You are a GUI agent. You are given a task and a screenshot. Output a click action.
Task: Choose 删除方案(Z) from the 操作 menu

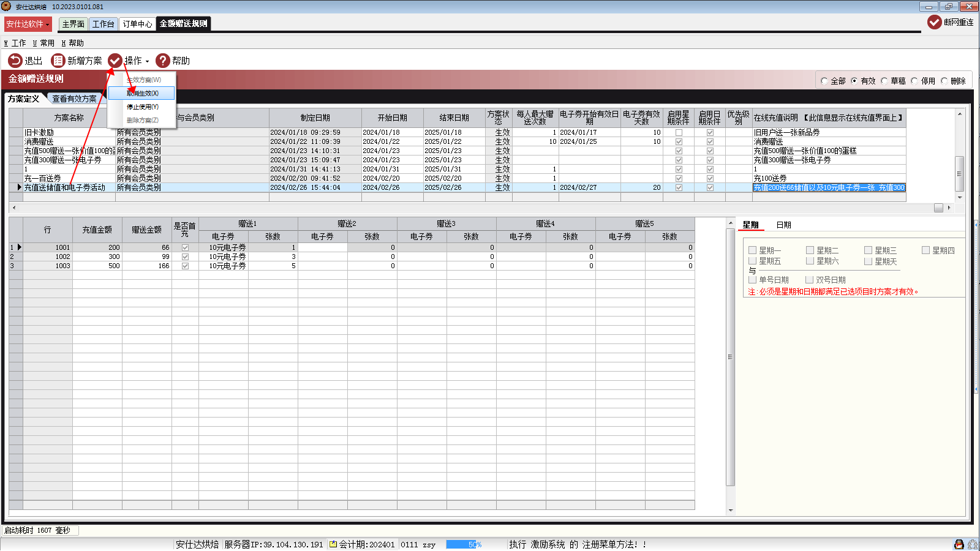click(x=142, y=120)
